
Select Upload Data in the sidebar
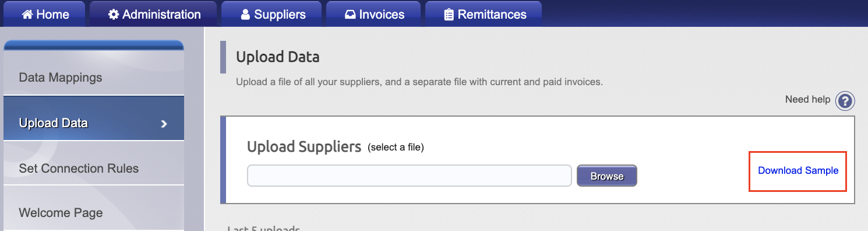click(x=94, y=123)
